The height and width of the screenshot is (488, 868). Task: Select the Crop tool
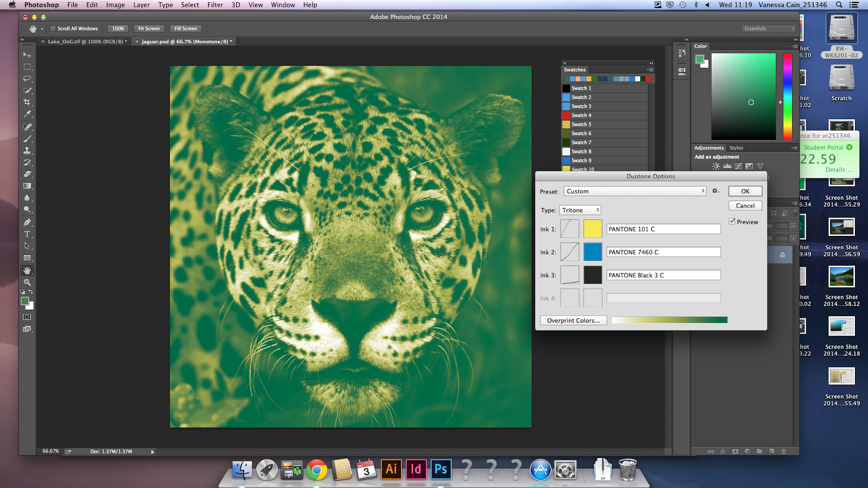(27, 102)
